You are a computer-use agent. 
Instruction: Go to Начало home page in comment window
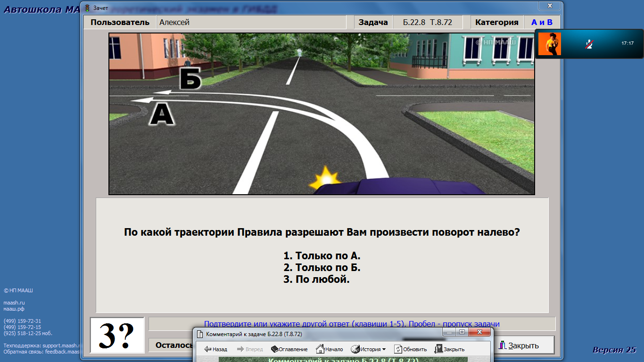click(x=330, y=349)
